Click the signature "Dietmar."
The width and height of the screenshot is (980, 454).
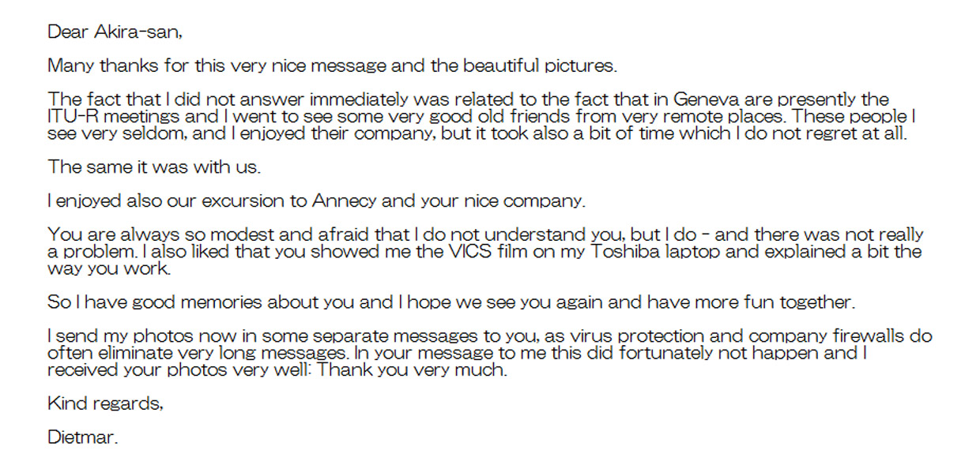[83, 437]
